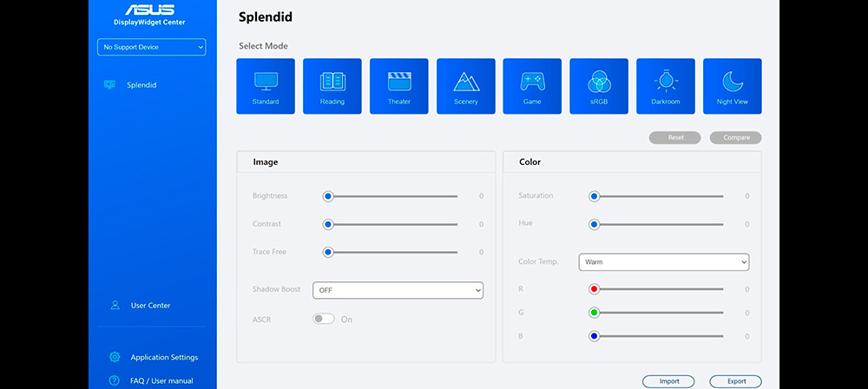This screenshot has width=868, height=389.
Task: Open User Center in sidebar
Action: (150, 306)
